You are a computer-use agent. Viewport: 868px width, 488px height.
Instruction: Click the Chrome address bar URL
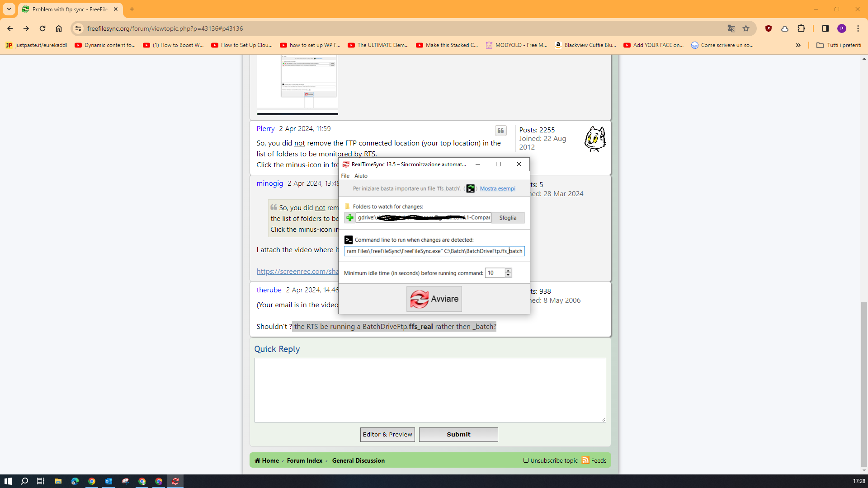pyautogui.click(x=165, y=28)
